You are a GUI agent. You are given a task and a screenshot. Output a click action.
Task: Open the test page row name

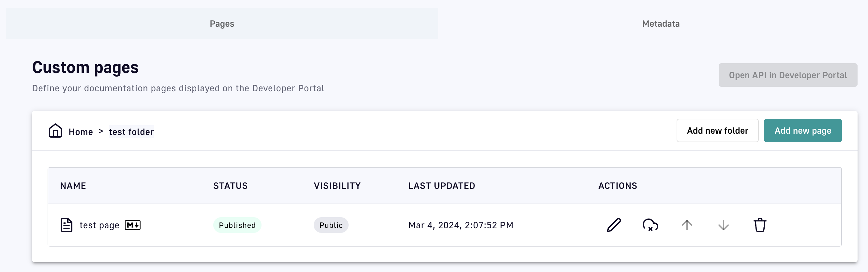click(99, 225)
